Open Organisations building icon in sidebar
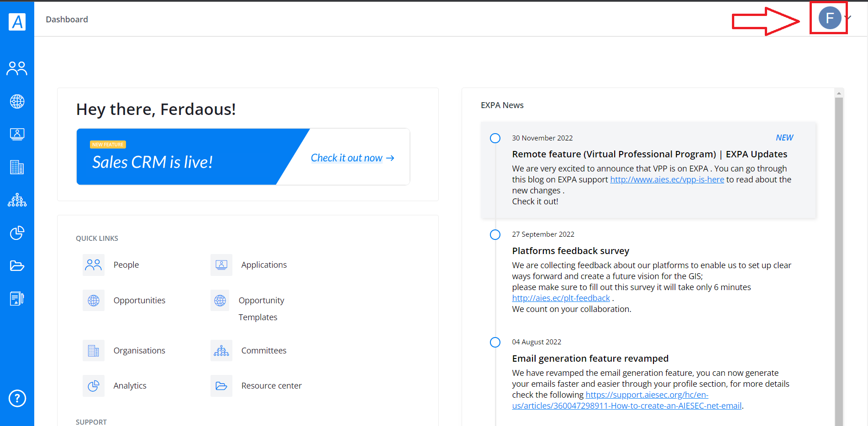The image size is (868, 426). [x=17, y=167]
